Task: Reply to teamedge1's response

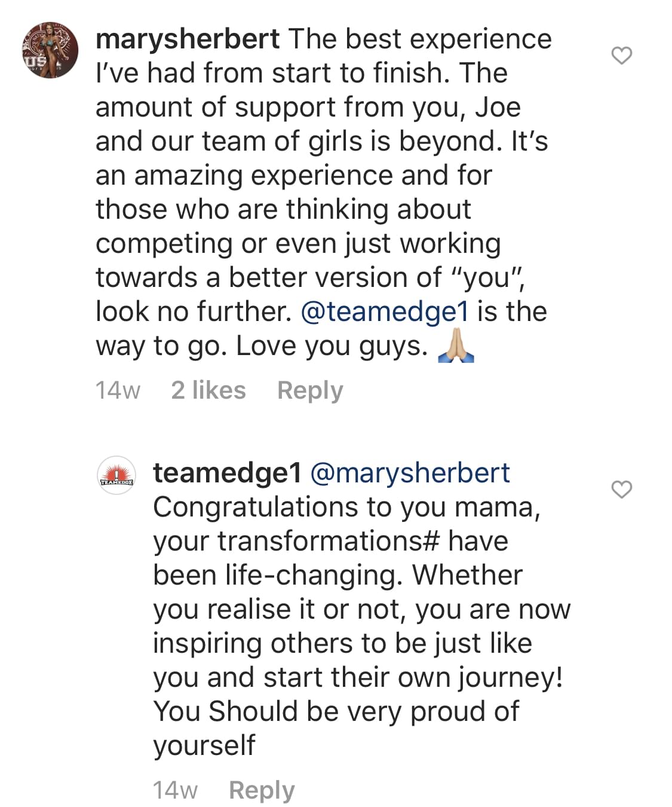Action: tap(262, 790)
